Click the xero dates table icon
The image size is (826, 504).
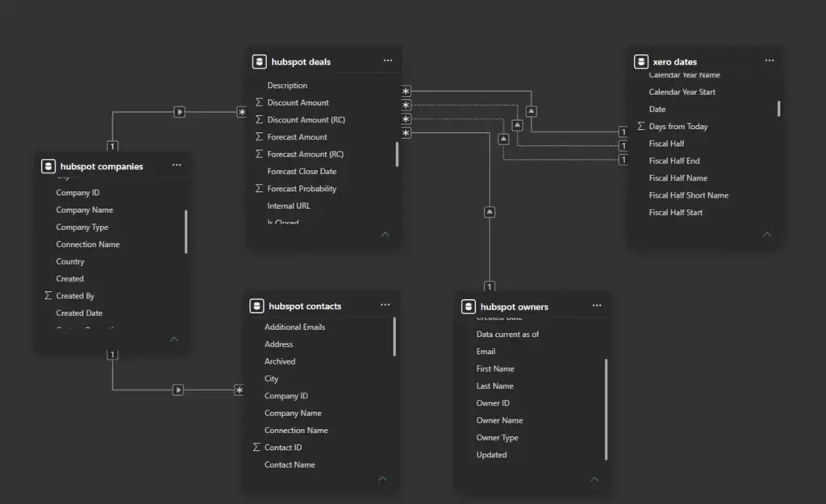click(x=640, y=61)
